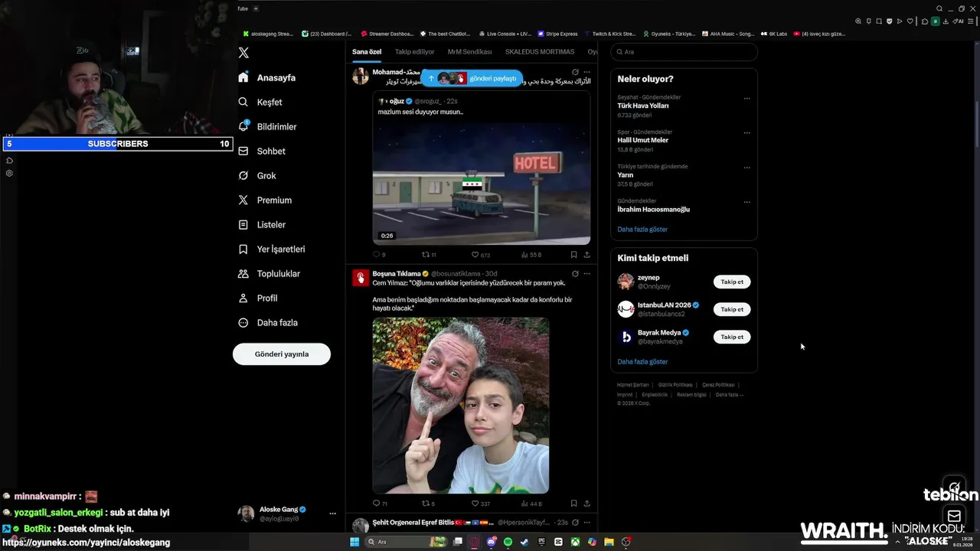The width and height of the screenshot is (980, 551).
Task: Open Keşfet explore page
Action: [x=260, y=102]
